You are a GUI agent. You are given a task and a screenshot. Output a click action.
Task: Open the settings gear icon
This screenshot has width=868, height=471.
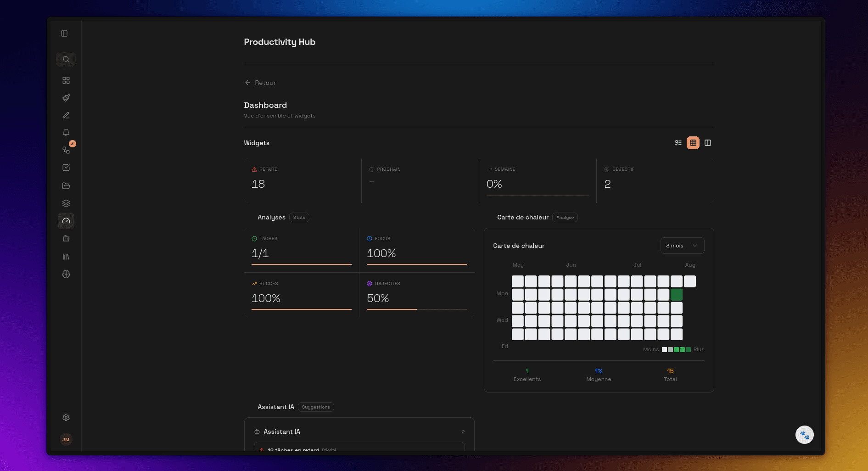pos(66,417)
